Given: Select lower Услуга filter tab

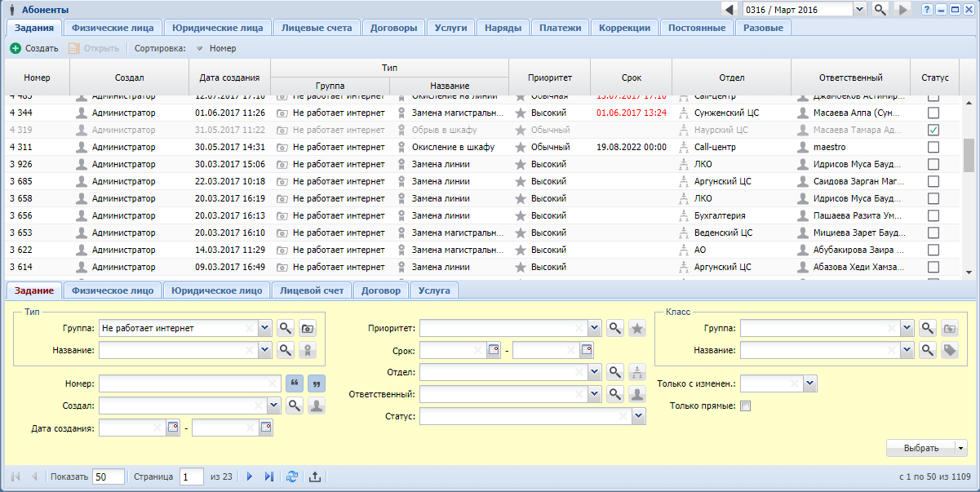Looking at the screenshot, I should click(x=434, y=290).
